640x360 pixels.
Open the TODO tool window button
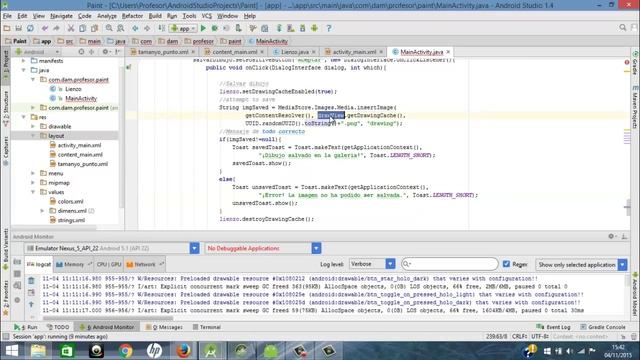(x=58, y=327)
